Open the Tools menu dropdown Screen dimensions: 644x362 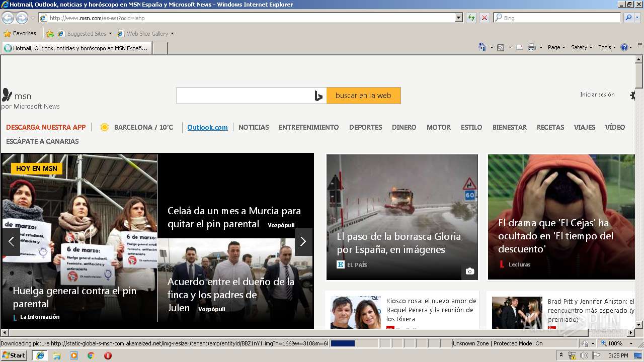pos(607,47)
